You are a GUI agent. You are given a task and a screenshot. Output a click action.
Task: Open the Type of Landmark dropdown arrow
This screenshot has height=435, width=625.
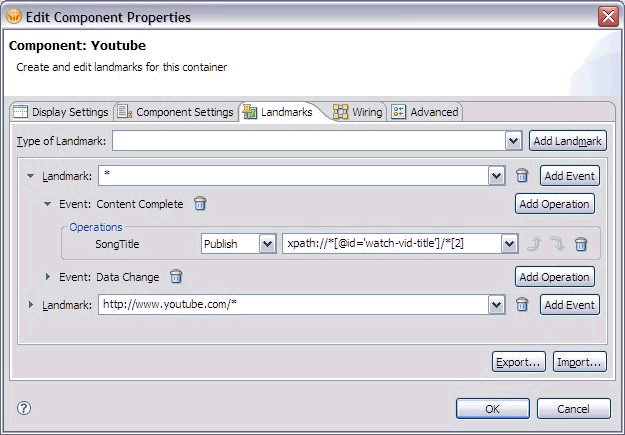pyautogui.click(x=514, y=141)
